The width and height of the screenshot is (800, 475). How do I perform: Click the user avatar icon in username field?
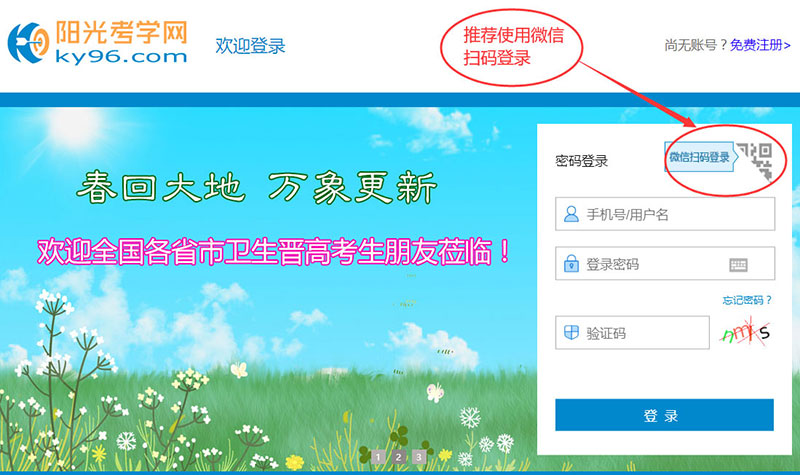(x=571, y=214)
